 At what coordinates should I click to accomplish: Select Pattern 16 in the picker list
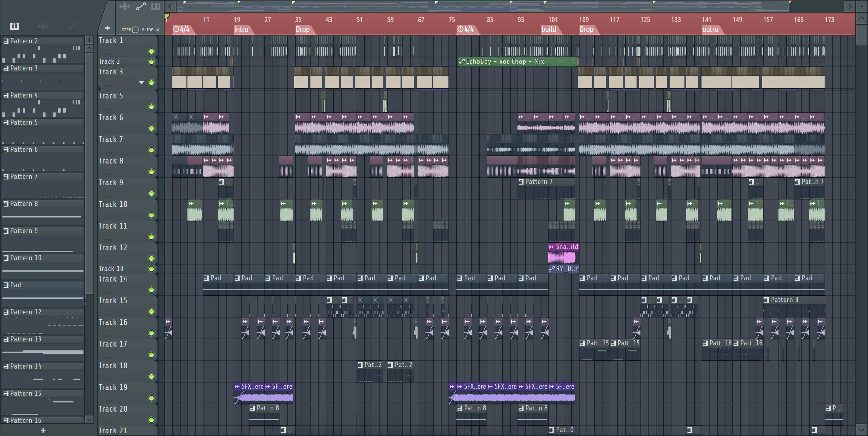(x=43, y=420)
